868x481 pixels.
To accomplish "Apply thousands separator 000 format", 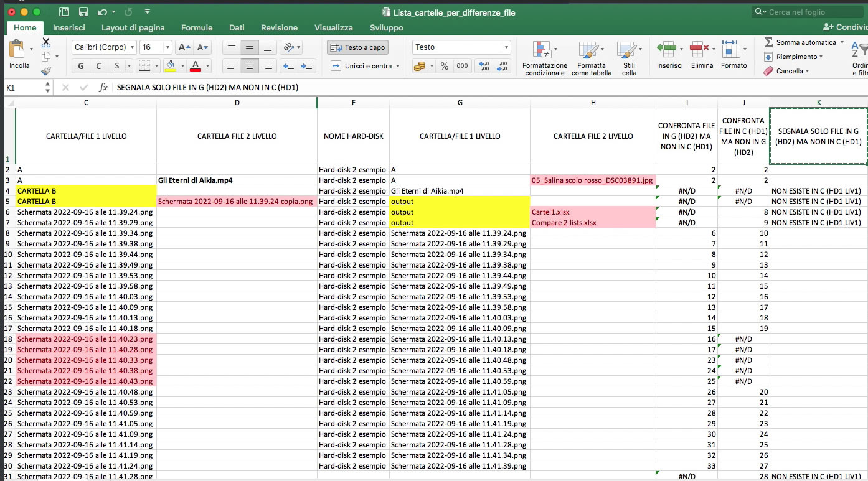I will (462, 66).
